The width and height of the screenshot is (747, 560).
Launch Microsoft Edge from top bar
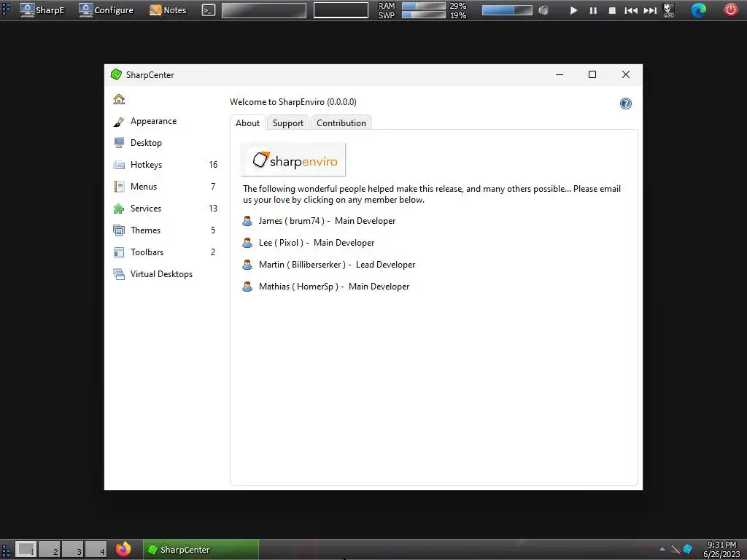pos(698,10)
